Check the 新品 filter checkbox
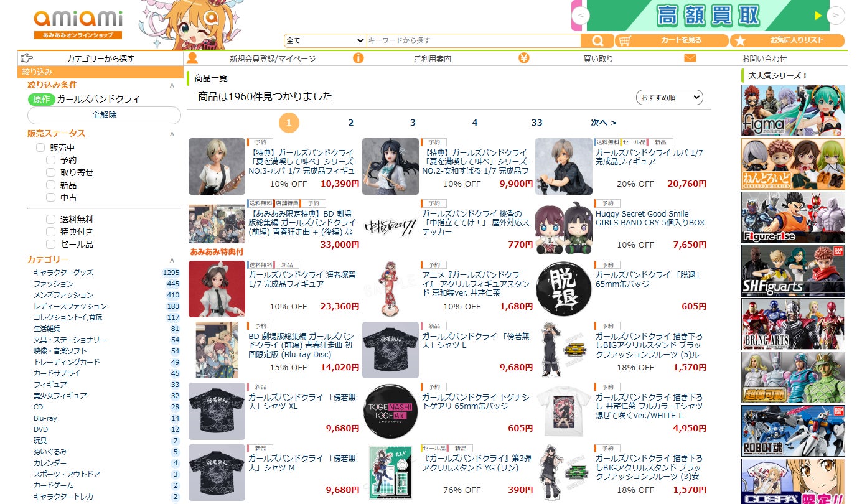The height and width of the screenshot is (504, 862). [x=50, y=185]
